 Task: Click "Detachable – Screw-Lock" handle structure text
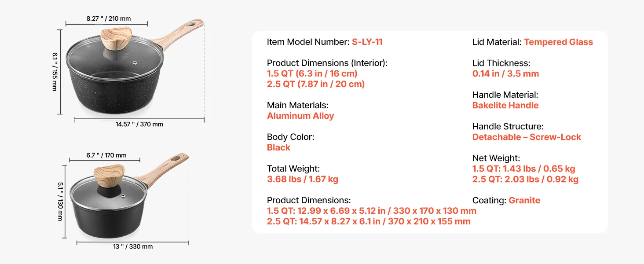pyautogui.click(x=527, y=137)
